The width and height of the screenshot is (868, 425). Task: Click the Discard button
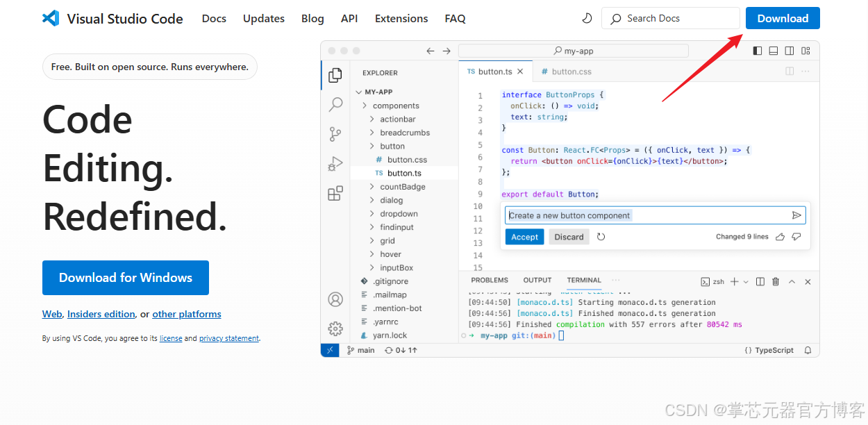click(x=569, y=237)
